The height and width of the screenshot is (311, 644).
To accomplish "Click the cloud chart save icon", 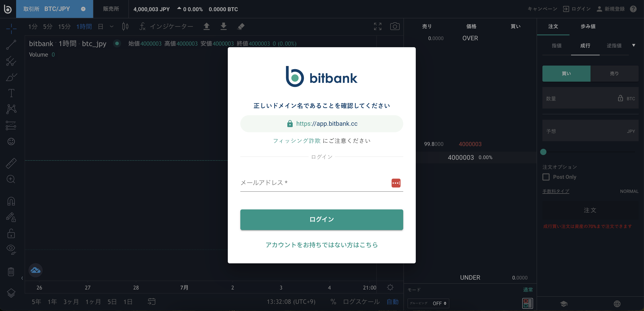I will click(36, 270).
